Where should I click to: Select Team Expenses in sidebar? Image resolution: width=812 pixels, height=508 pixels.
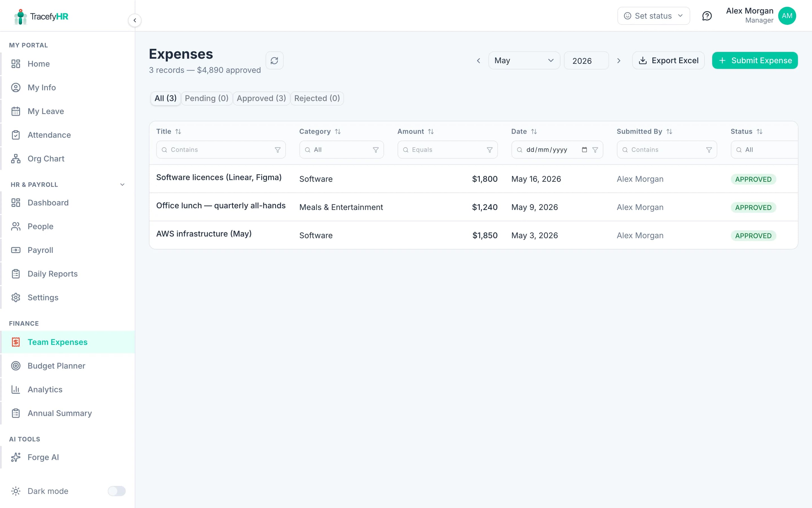click(x=68, y=342)
